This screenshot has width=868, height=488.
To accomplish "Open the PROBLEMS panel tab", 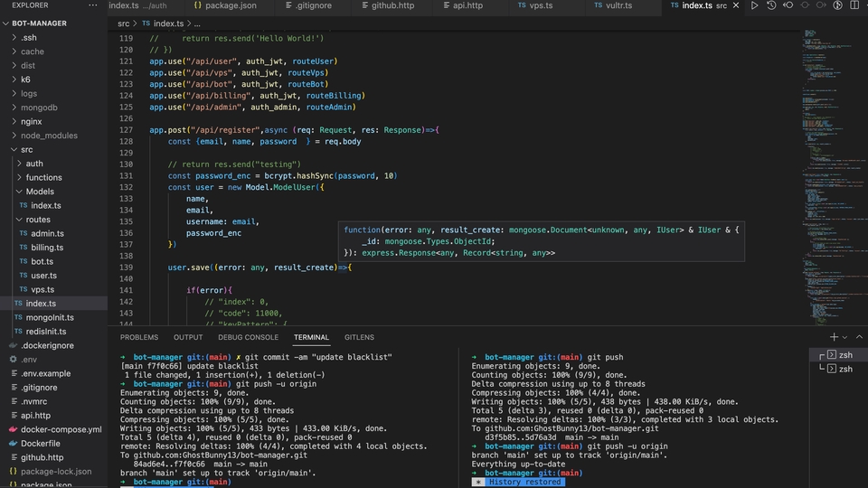I will [x=139, y=337].
